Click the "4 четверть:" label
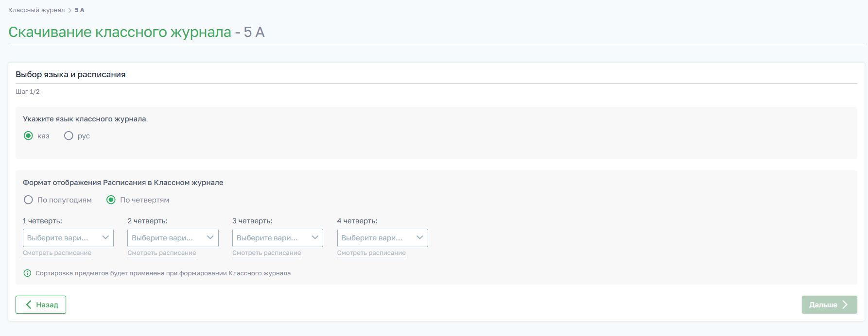 (x=357, y=221)
